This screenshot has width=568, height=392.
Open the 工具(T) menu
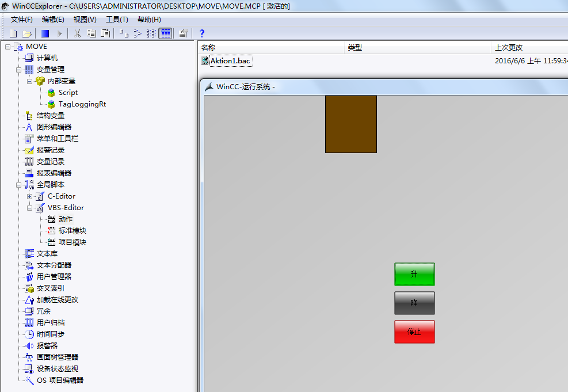click(117, 20)
